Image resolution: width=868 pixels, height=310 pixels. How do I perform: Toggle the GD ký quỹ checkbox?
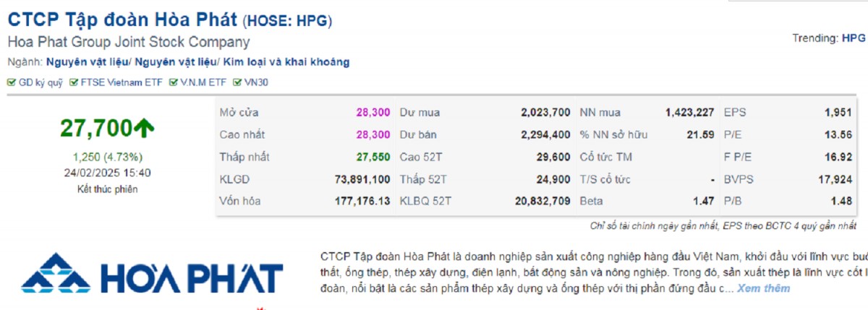coord(12,82)
